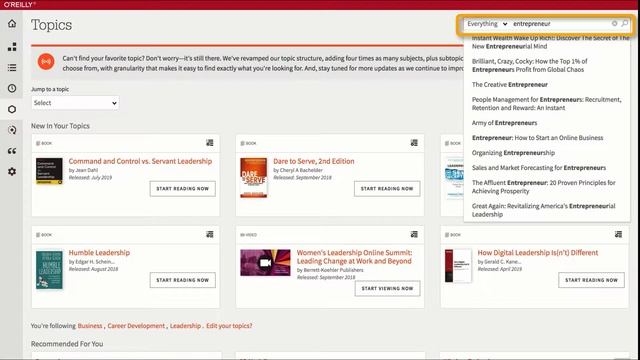Click Edit your topics? link
Viewport: 640px width, 360px height.
click(x=229, y=326)
